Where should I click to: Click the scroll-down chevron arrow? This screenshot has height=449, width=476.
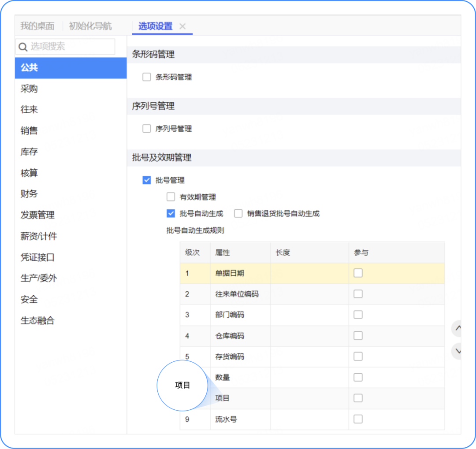457,351
